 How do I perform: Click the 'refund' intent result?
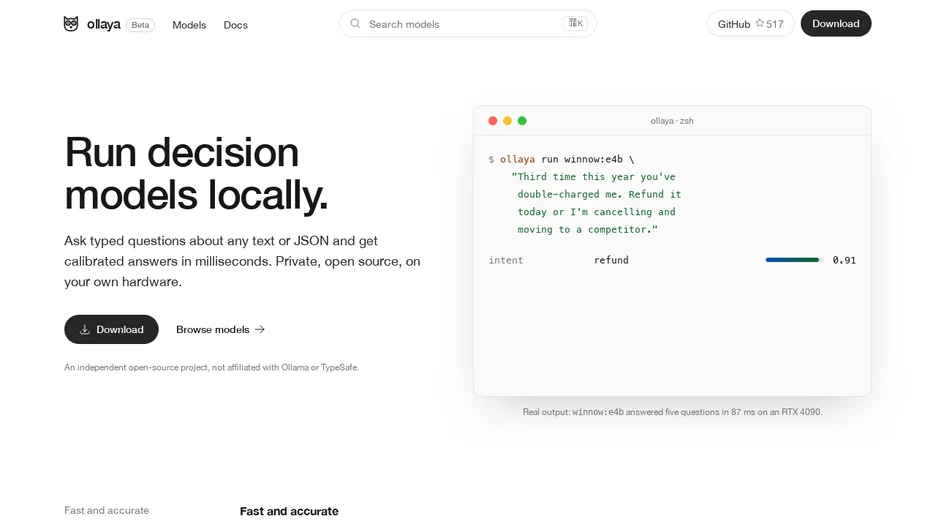click(x=611, y=260)
